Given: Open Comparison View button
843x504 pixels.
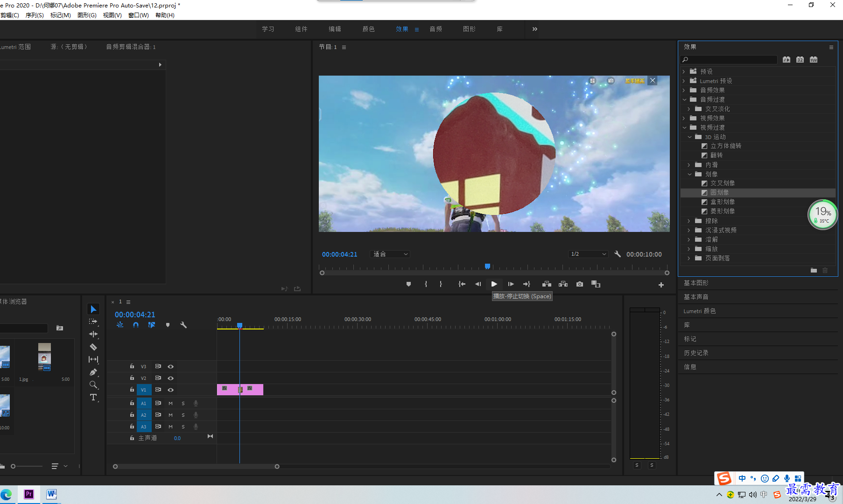Looking at the screenshot, I should (596, 284).
